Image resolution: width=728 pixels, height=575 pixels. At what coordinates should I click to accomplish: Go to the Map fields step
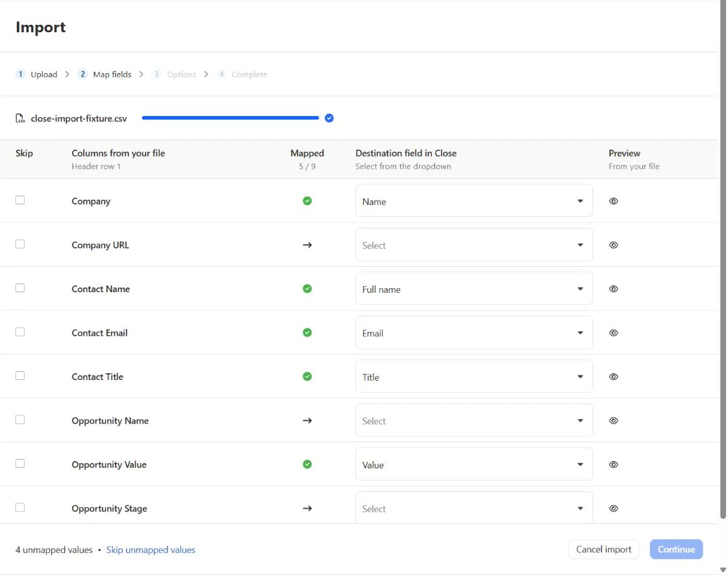(x=105, y=74)
